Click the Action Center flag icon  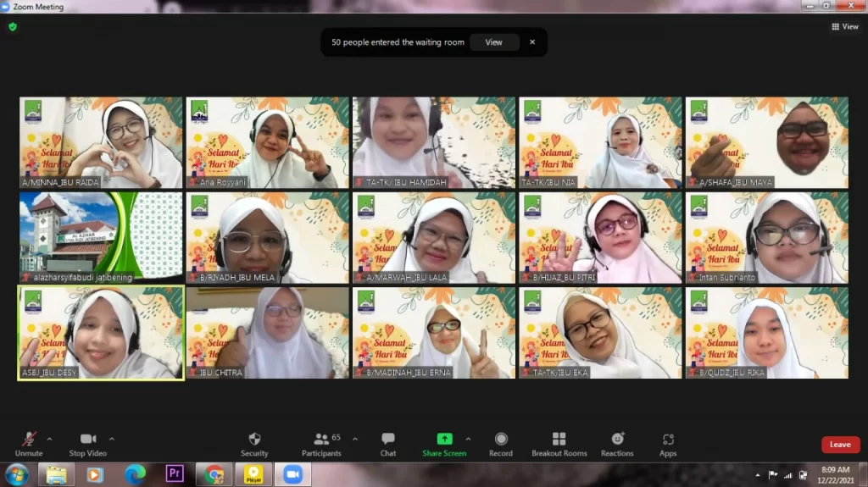point(773,475)
